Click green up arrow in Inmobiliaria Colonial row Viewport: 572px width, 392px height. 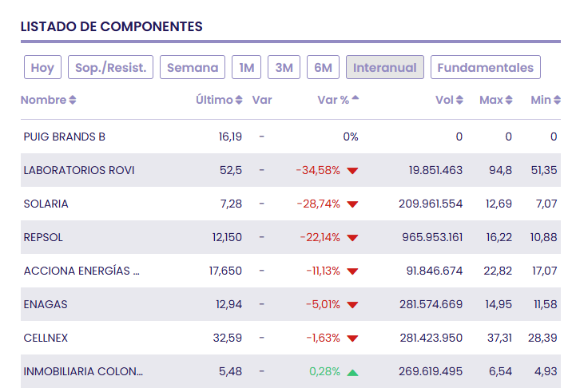352,372
